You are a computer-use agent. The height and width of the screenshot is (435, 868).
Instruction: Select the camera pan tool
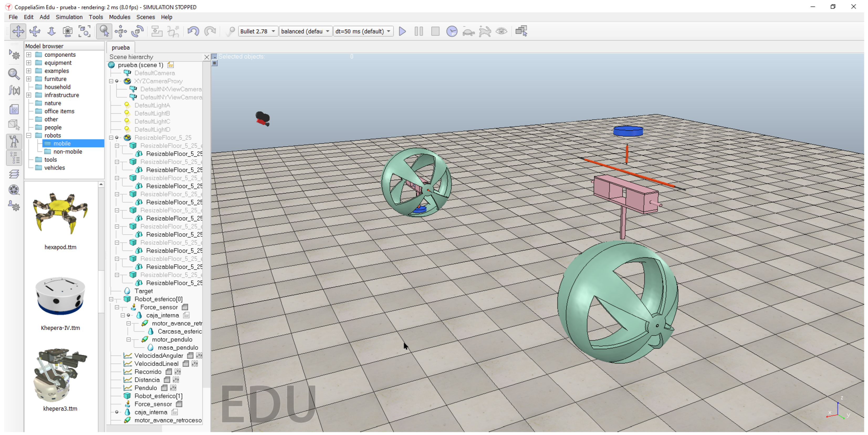pos(18,31)
